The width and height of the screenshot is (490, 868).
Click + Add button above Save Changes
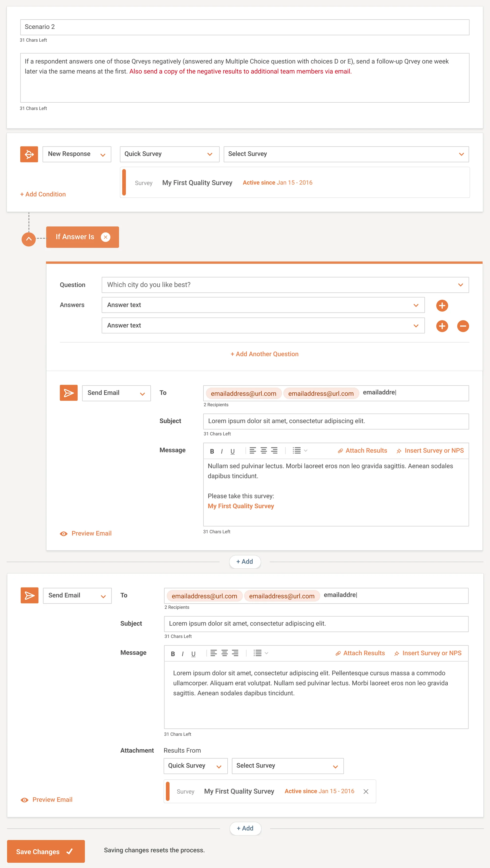[x=245, y=828]
